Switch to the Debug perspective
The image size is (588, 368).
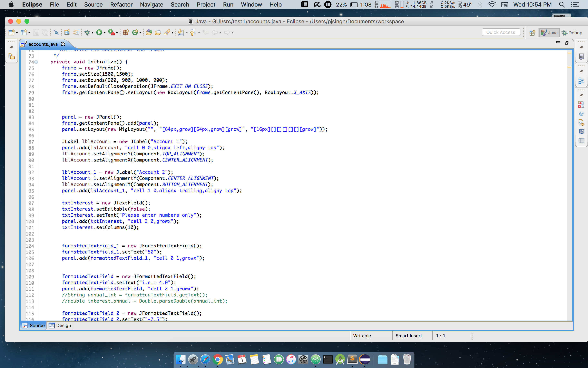(572, 33)
